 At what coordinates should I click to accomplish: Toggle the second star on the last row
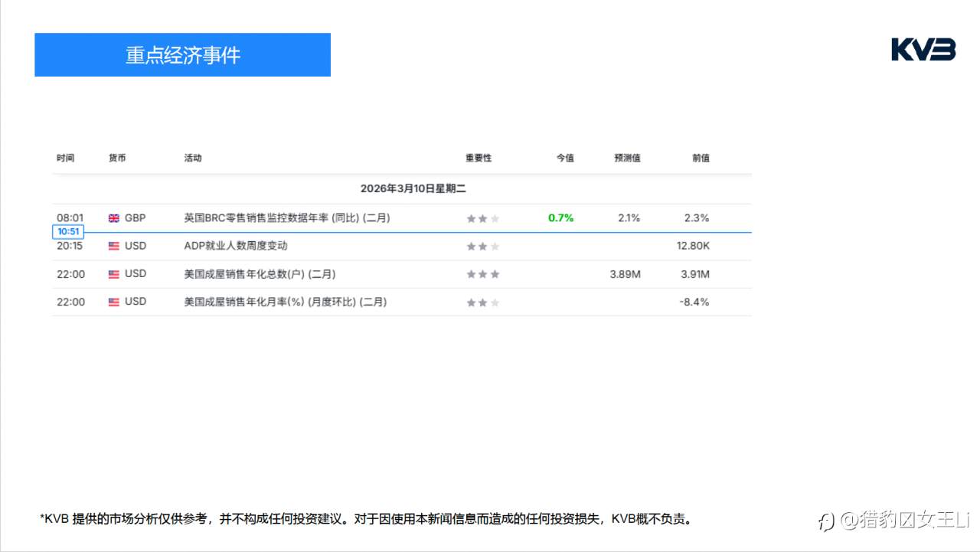482,302
